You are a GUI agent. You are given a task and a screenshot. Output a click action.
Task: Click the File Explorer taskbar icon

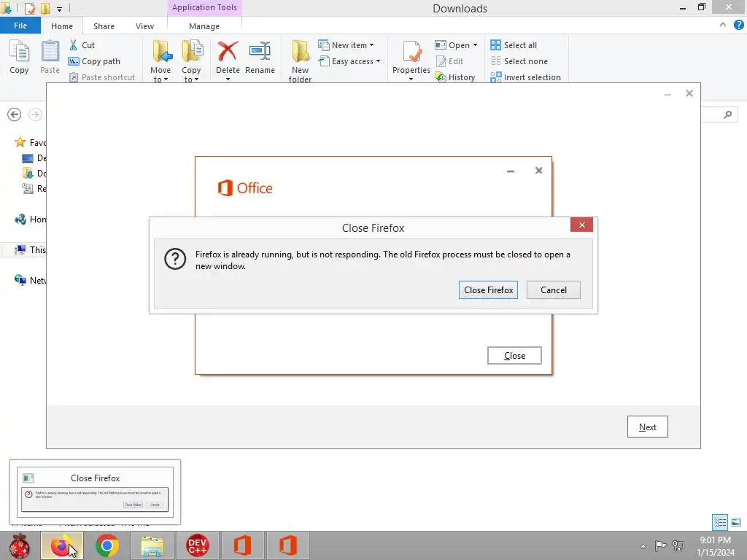click(152, 545)
